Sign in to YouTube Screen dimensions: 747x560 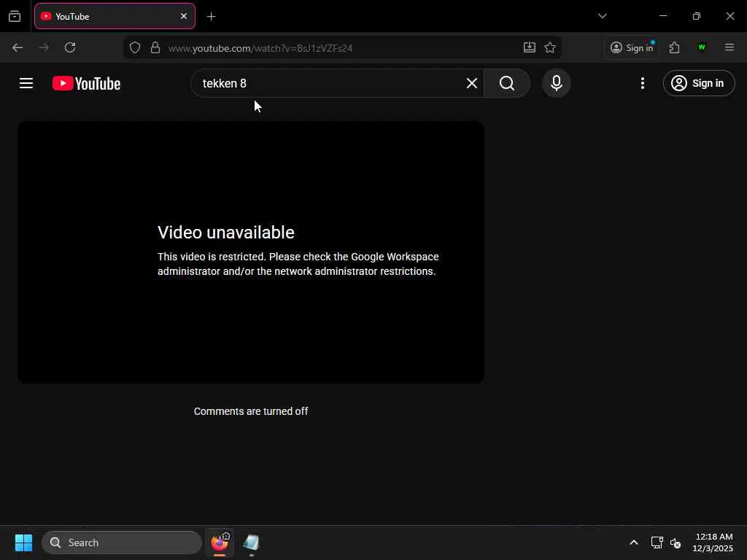pyautogui.click(x=698, y=83)
